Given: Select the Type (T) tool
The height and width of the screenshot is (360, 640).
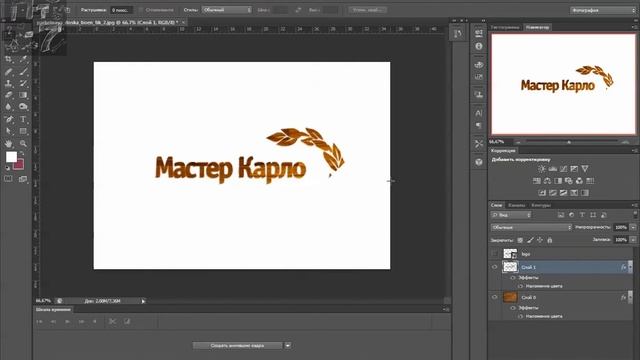Looking at the screenshot, I should pos(23,119).
